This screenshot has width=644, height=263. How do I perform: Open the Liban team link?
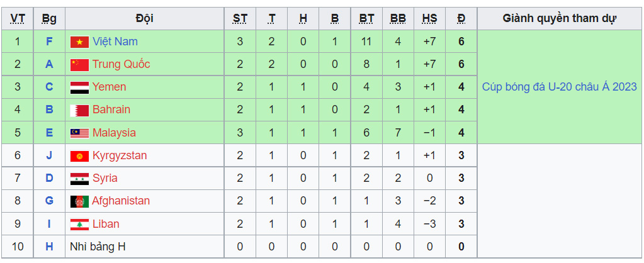tap(105, 224)
